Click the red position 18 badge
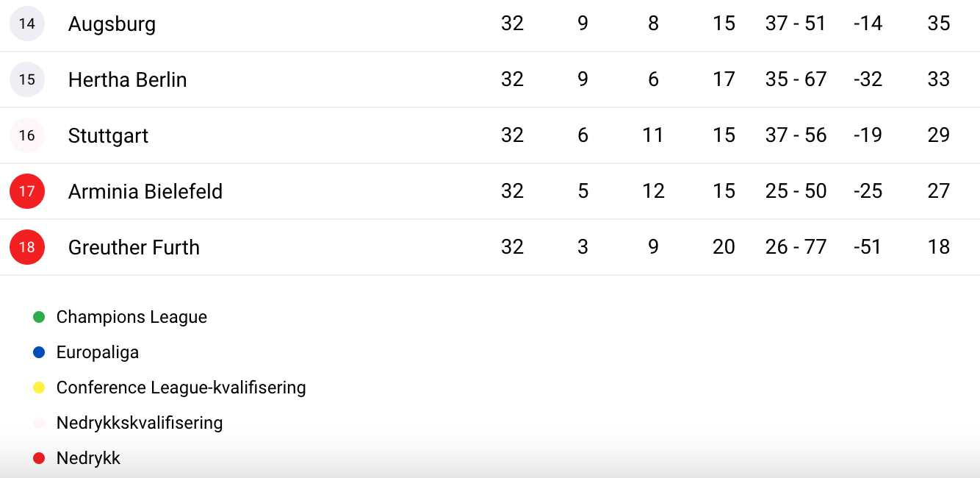This screenshot has width=980, height=478. point(27,247)
